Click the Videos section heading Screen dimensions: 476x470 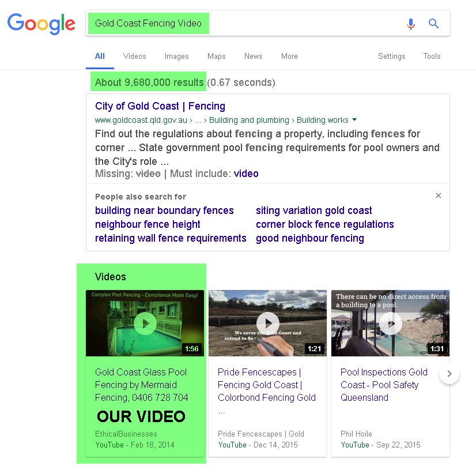click(x=111, y=277)
